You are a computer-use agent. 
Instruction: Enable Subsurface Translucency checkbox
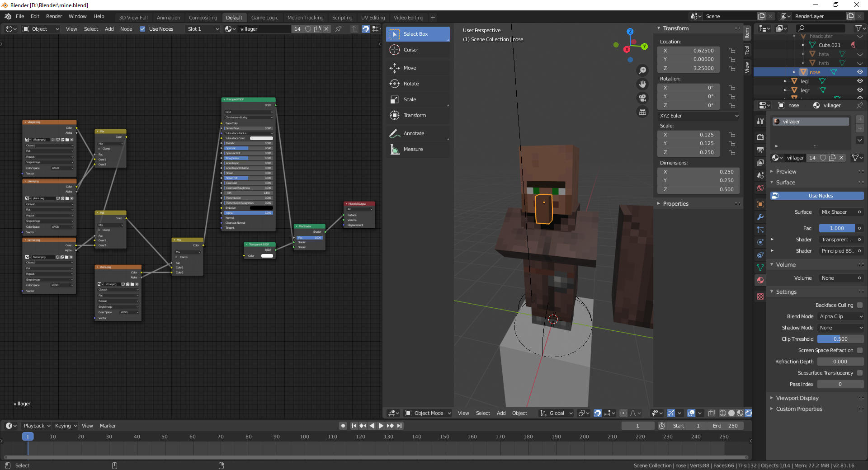point(860,373)
